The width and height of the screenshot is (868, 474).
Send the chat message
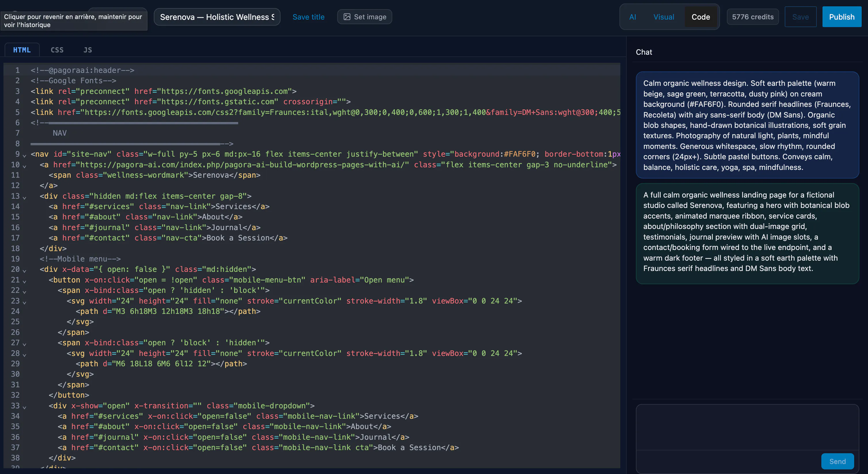837,461
